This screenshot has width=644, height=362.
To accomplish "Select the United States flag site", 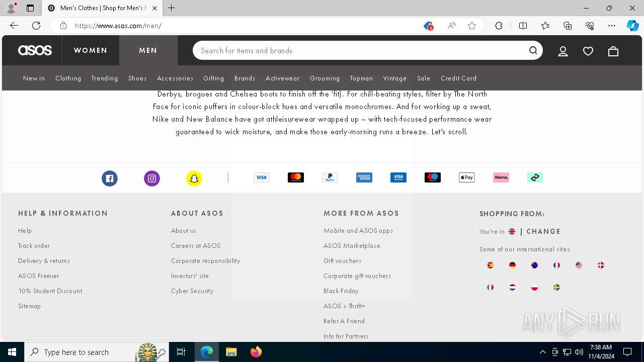I will (x=579, y=265).
